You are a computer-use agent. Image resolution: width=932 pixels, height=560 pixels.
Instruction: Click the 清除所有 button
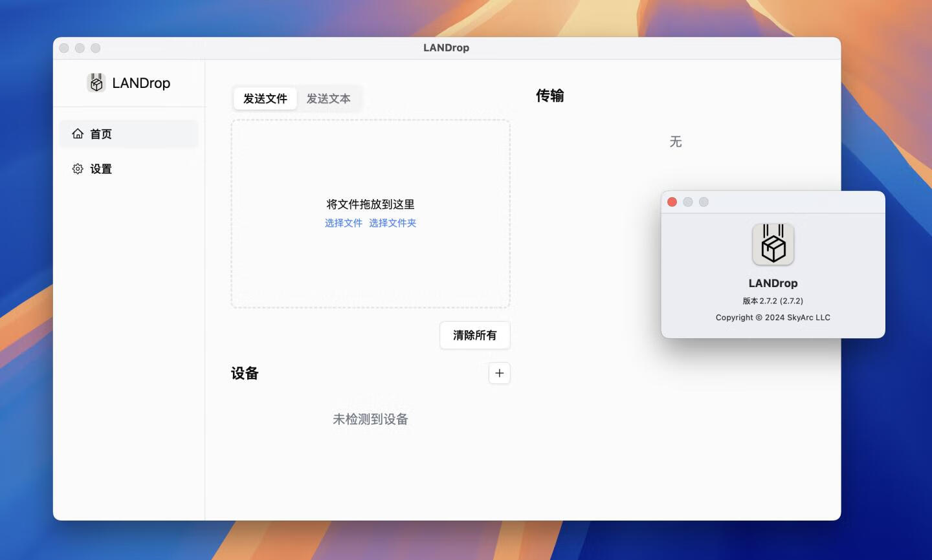[474, 335]
